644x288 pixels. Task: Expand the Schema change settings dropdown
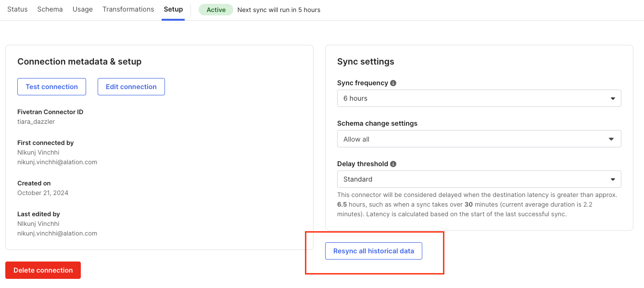pyautogui.click(x=479, y=139)
